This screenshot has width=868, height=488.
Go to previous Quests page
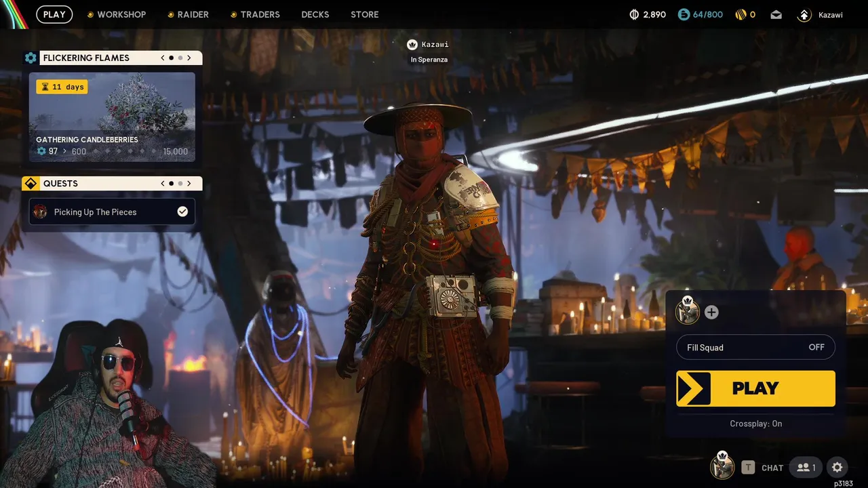pos(163,183)
